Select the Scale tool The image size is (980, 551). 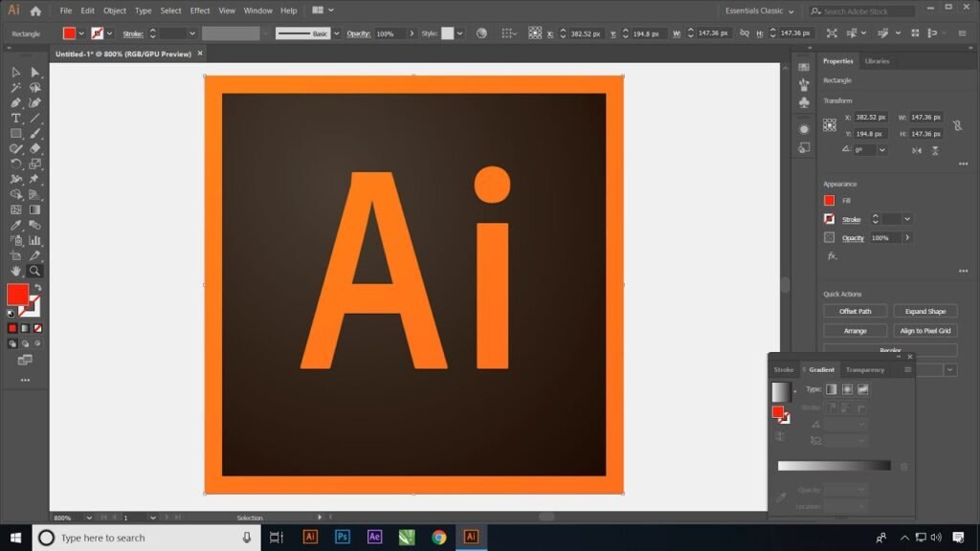click(35, 164)
